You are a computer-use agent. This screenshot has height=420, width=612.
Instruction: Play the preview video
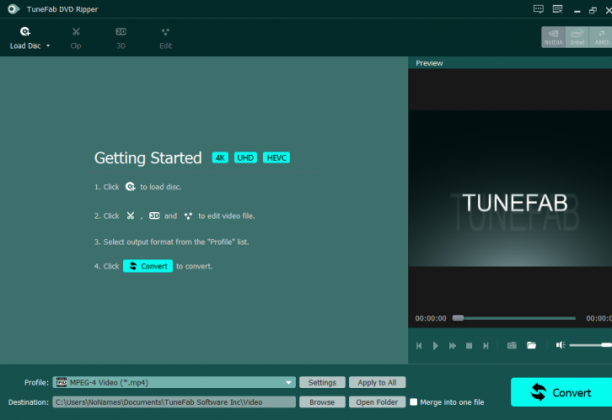436,346
